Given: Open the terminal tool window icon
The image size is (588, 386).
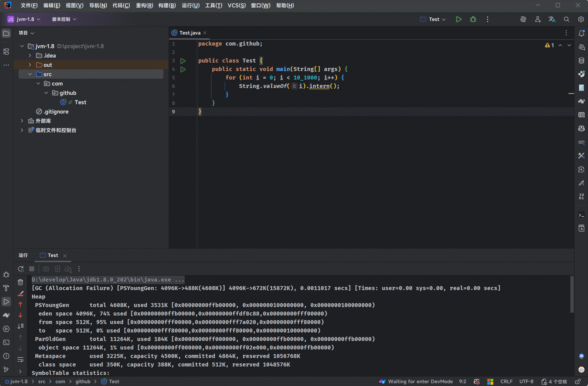Looking at the screenshot, I should pos(6,342).
